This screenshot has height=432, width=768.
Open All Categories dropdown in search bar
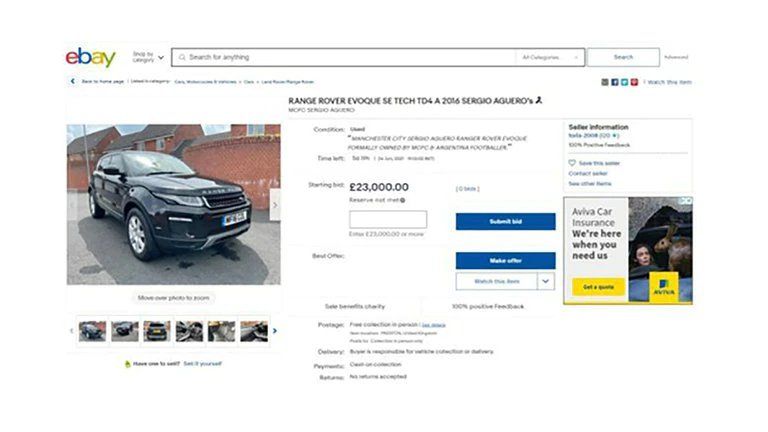[x=550, y=57]
